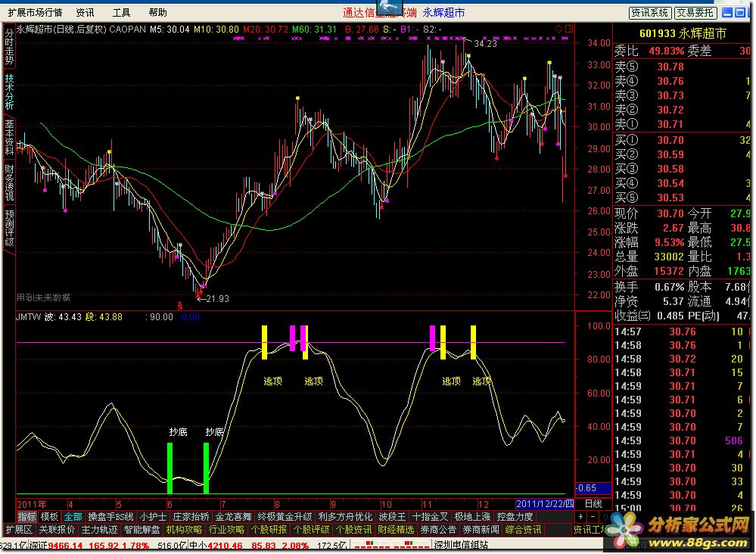The height and width of the screenshot is (554, 756).
Task: Click the 交易委托 button
Action: point(695,13)
